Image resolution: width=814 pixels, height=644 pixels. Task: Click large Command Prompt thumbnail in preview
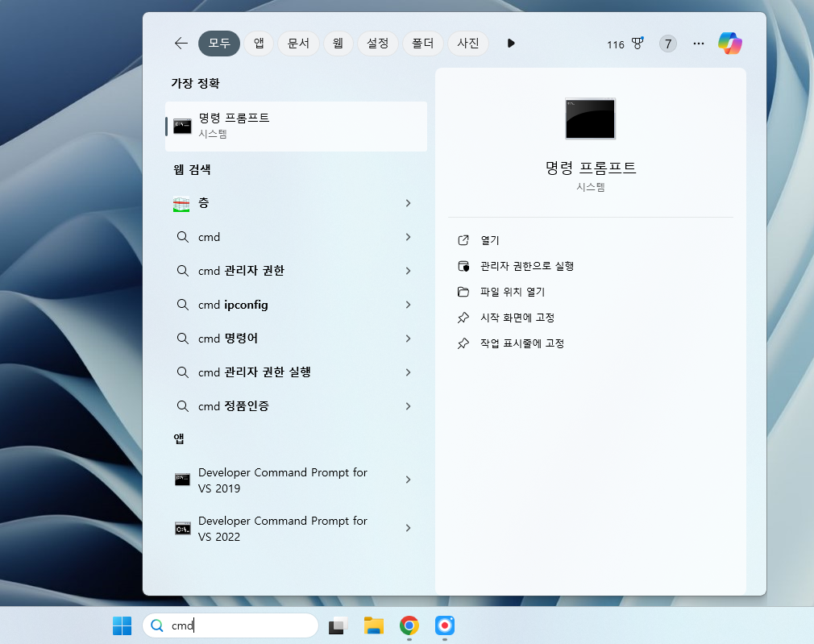point(590,118)
